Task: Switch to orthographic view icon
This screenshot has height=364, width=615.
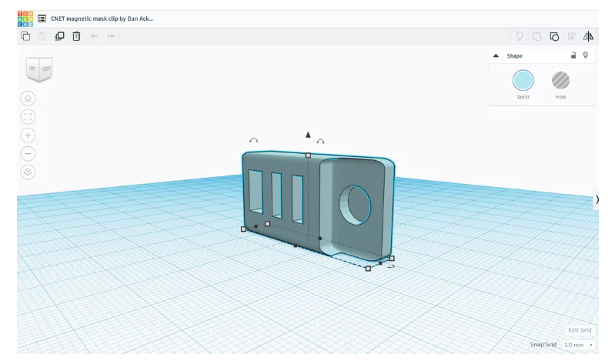Action: pyautogui.click(x=28, y=170)
